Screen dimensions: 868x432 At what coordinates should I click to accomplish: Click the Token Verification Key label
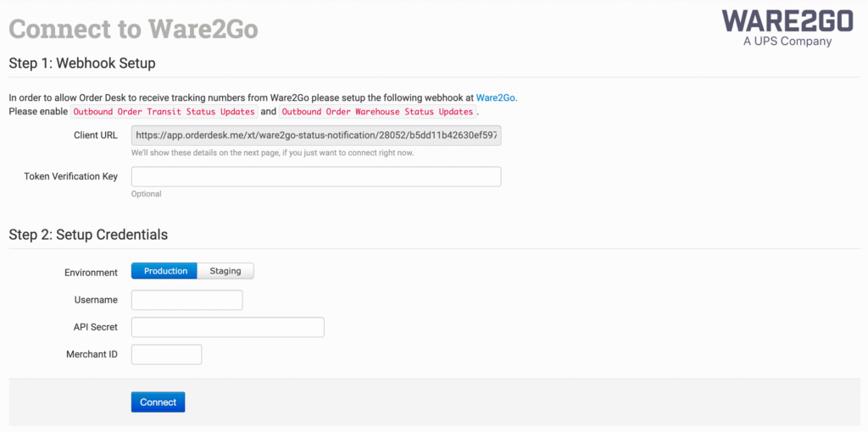(71, 176)
